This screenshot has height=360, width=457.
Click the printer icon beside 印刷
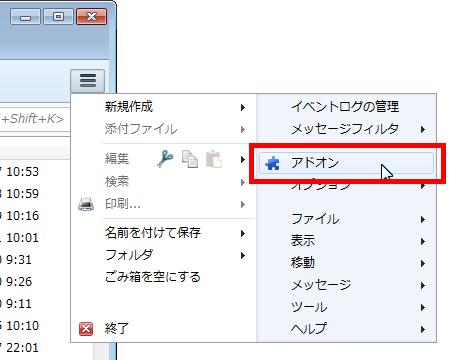pos(86,204)
